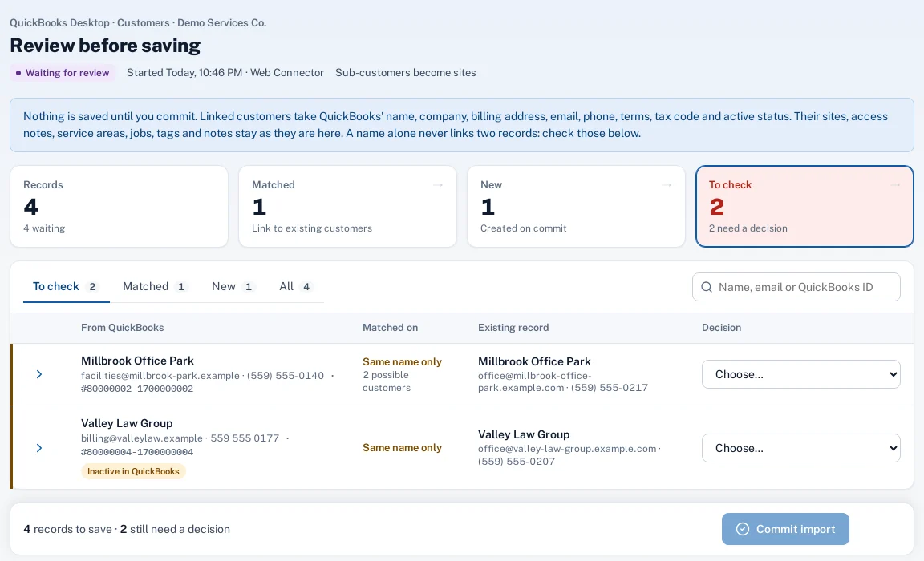This screenshot has height=561, width=924.
Task: Click the Inactive in QuickBooks badge
Action: (x=133, y=471)
